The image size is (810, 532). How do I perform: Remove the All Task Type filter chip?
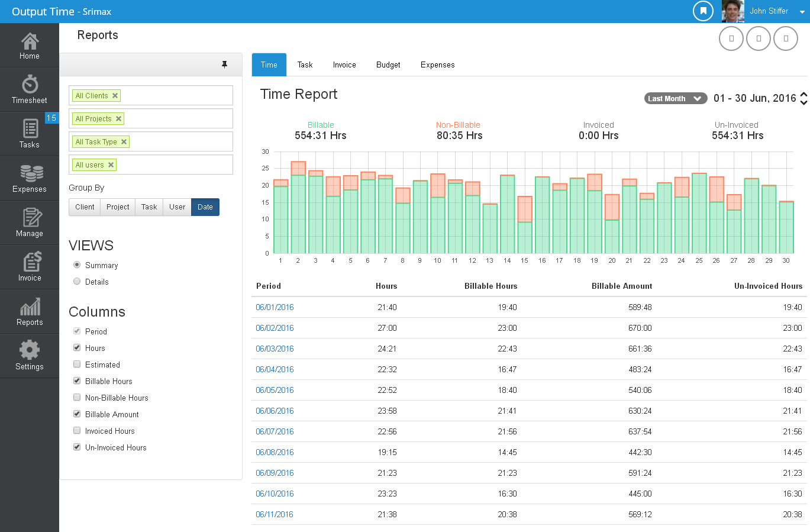point(124,141)
